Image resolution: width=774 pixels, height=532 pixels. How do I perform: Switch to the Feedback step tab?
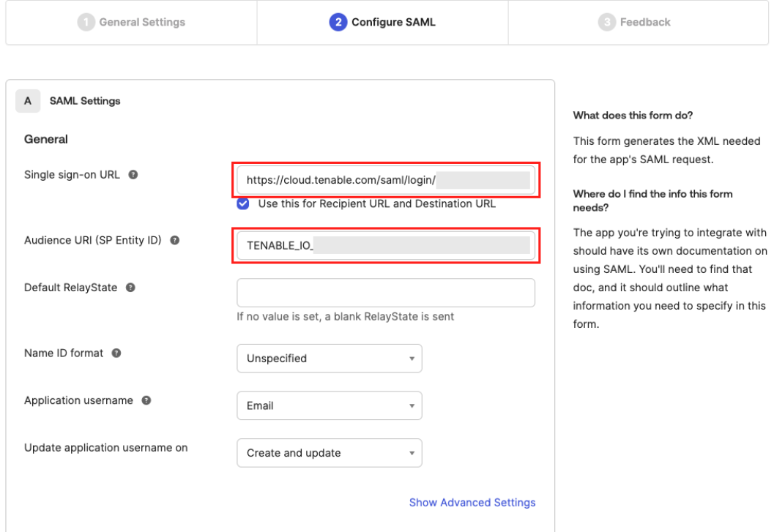pyautogui.click(x=636, y=22)
